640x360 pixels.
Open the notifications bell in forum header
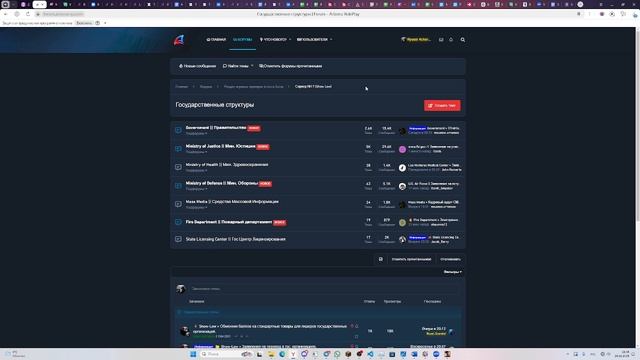(451, 40)
